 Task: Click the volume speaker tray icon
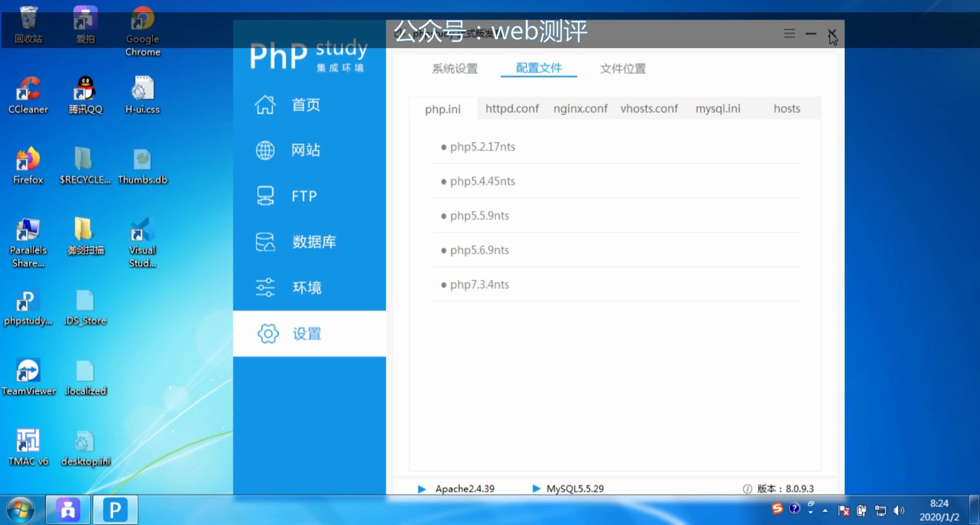[x=899, y=510]
